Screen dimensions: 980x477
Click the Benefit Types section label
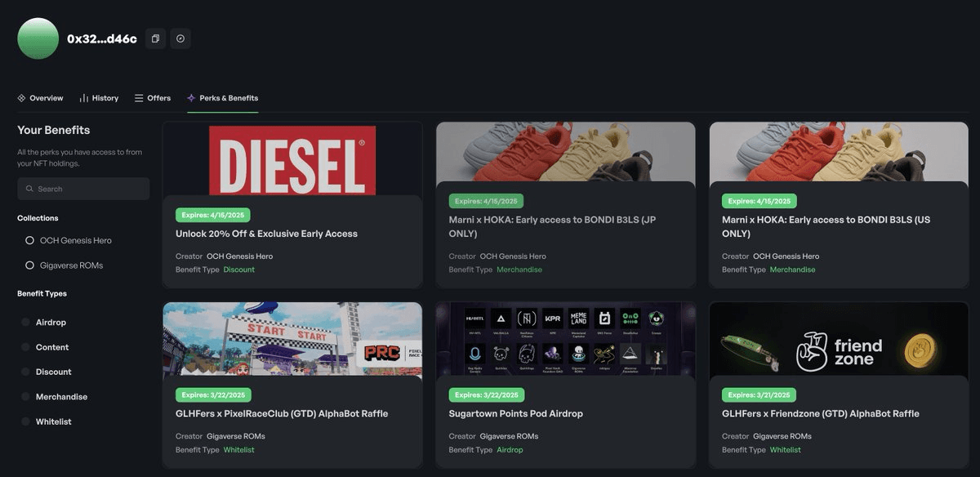(42, 293)
